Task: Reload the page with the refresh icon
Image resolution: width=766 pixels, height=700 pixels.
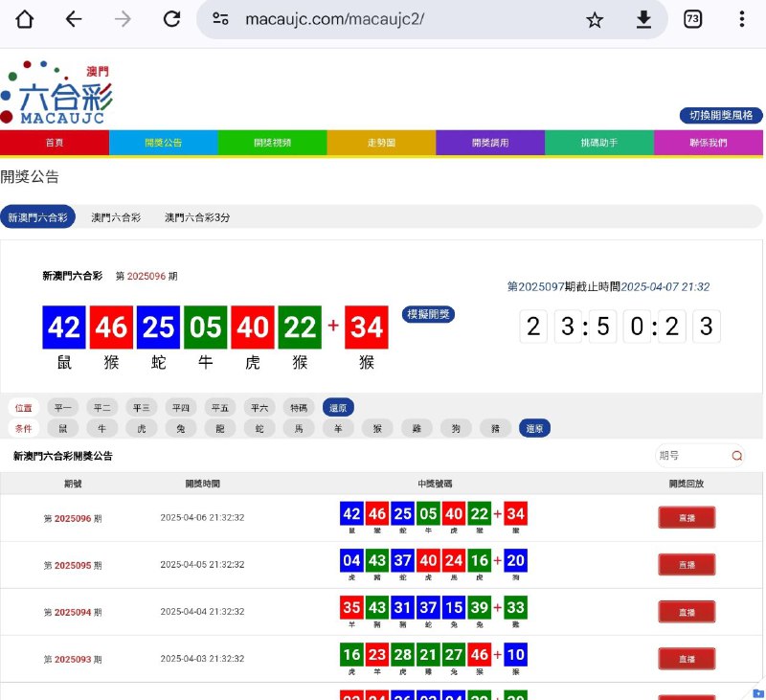Action: pyautogui.click(x=172, y=19)
